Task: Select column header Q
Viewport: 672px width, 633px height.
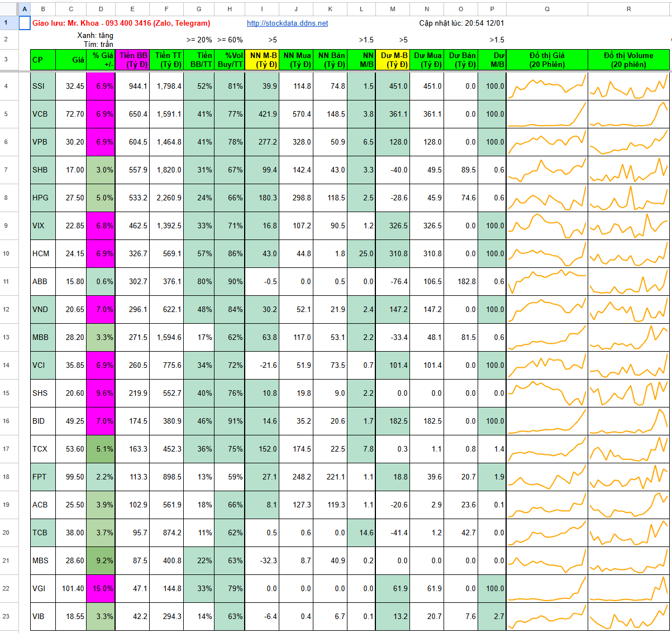Action: (x=547, y=9)
